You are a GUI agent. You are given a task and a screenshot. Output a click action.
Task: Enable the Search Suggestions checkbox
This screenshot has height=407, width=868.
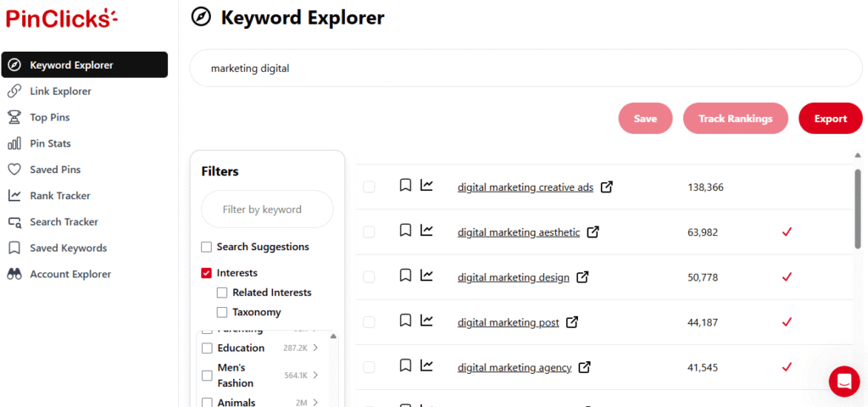pyautogui.click(x=206, y=247)
